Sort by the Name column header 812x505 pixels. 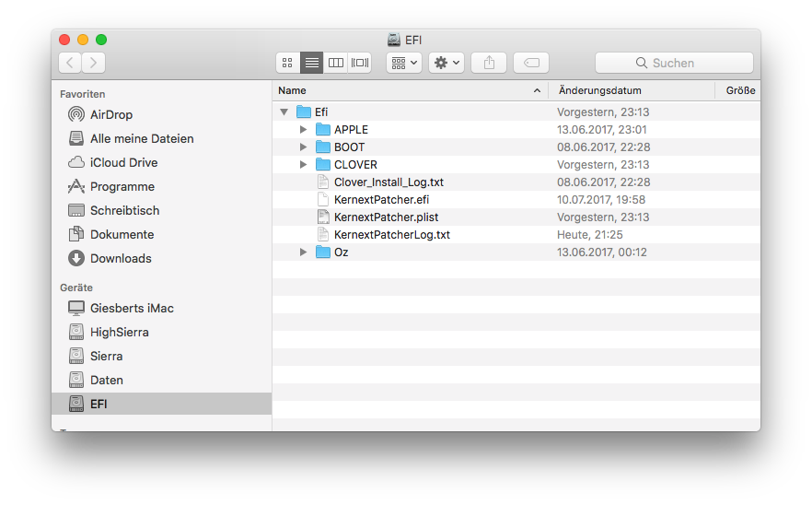411,90
